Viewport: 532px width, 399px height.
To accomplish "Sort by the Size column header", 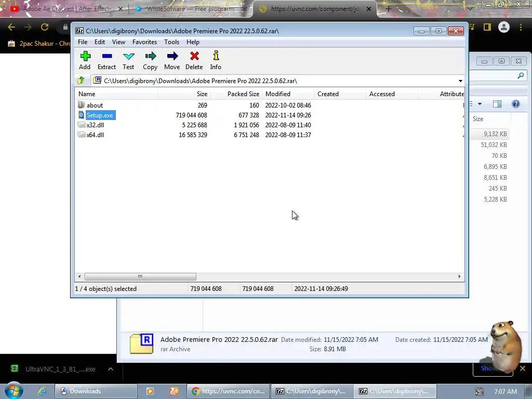I will 184,94.
